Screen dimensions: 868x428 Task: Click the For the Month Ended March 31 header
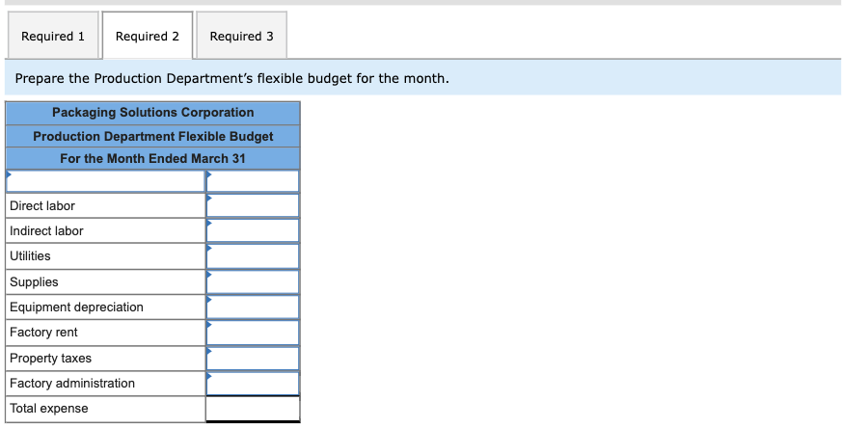click(x=152, y=159)
